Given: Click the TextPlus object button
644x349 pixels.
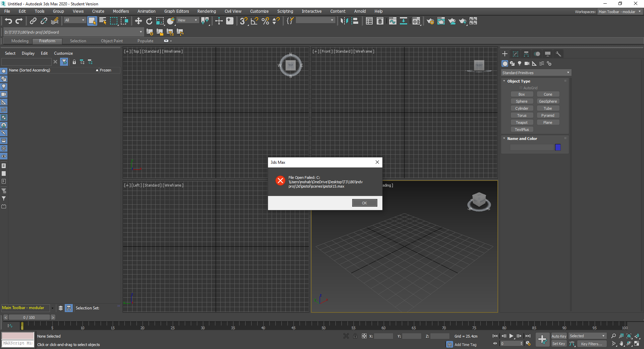Looking at the screenshot, I should (522, 130).
